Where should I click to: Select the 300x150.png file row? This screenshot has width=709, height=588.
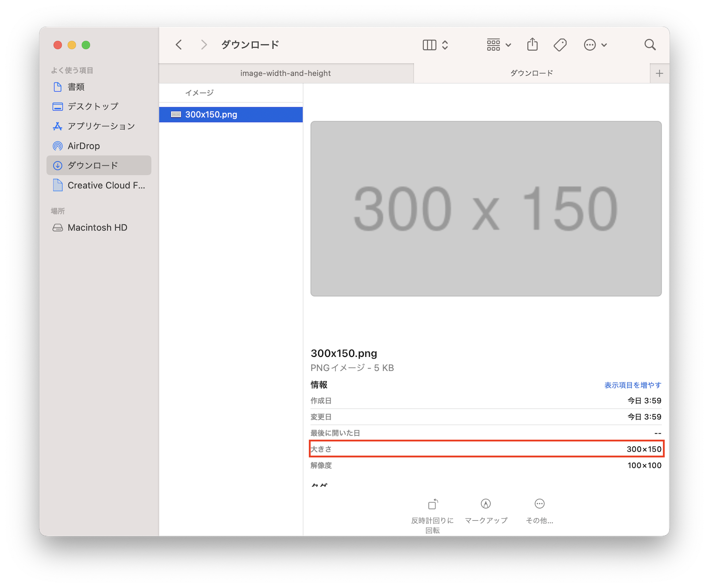(x=231, y=115)
